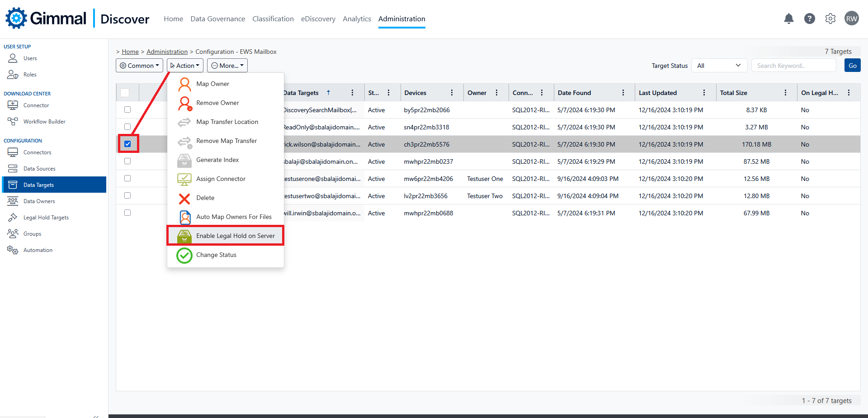868x418 pixels.
Task: Open the Target Status dropdown
Action: [x=719, y=65]
